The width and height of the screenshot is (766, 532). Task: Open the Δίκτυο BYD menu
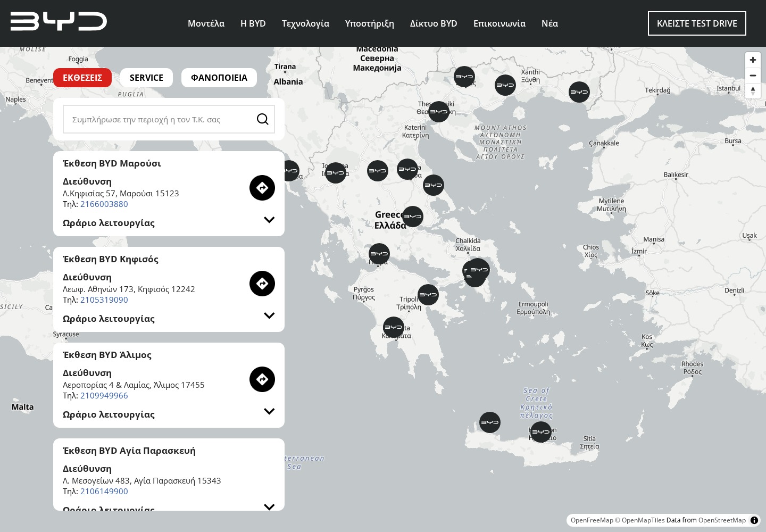click(434, 23)
